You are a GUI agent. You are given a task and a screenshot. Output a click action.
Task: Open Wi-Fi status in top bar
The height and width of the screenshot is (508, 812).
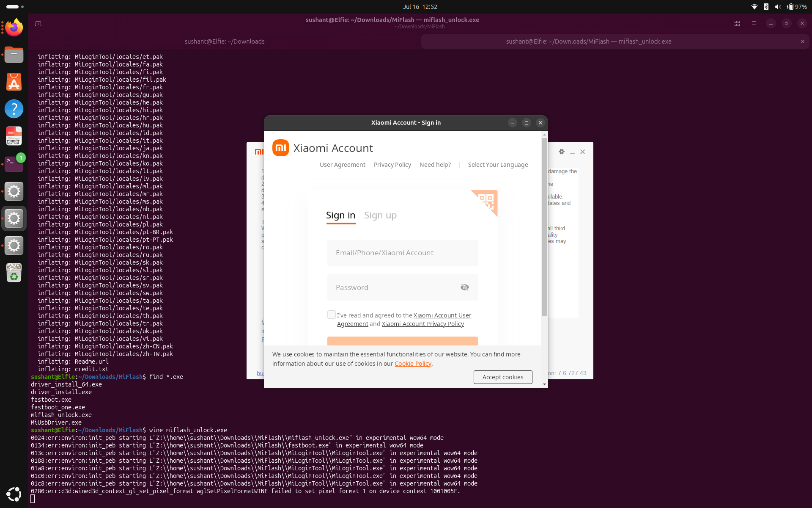pyautogui.click(x=754, y=7)
